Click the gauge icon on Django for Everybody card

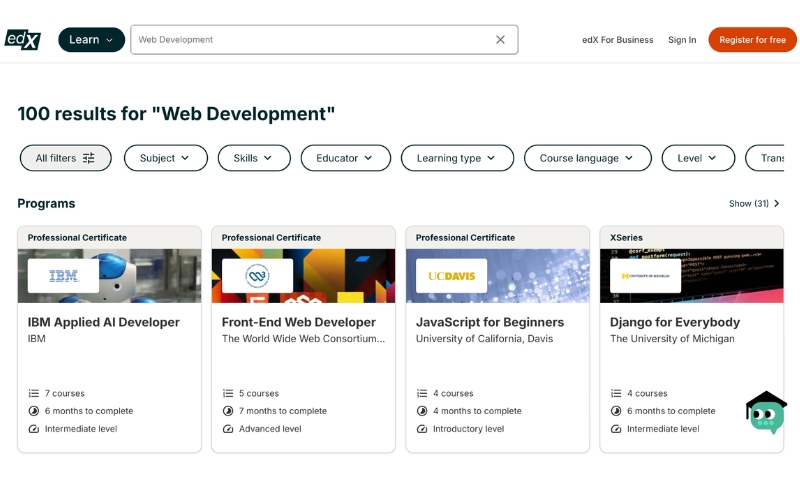pos(616,429)
